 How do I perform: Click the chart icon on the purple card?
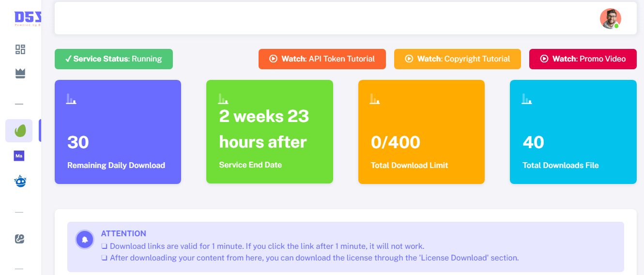click(71, 99)
